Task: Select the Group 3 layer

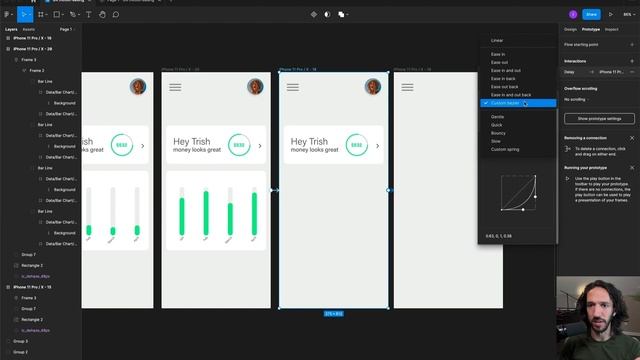Action: pos(20,341)
